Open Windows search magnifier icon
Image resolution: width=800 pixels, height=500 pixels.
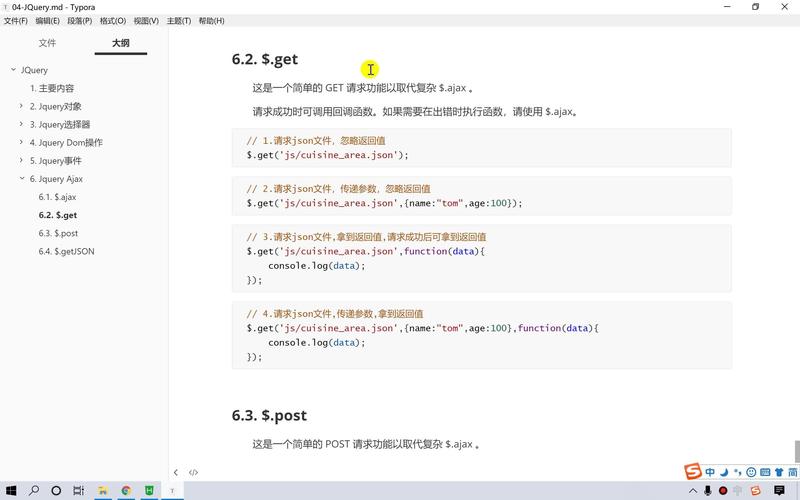point(34,491)
